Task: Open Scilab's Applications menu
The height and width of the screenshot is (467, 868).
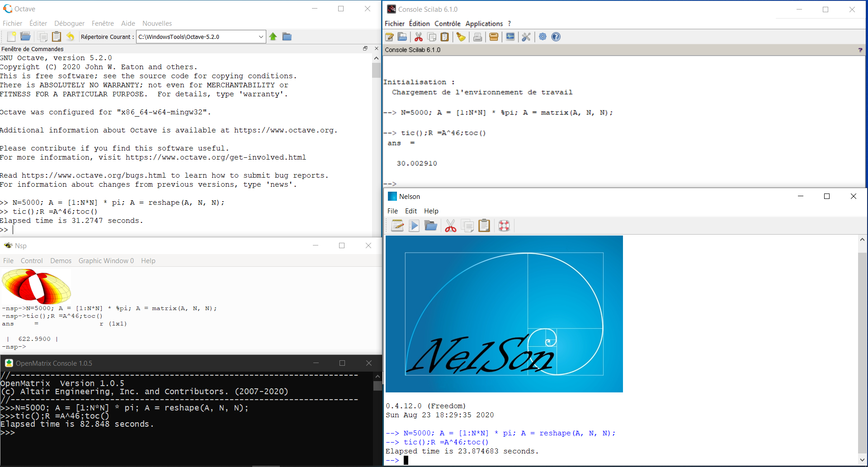Action: 484,24
